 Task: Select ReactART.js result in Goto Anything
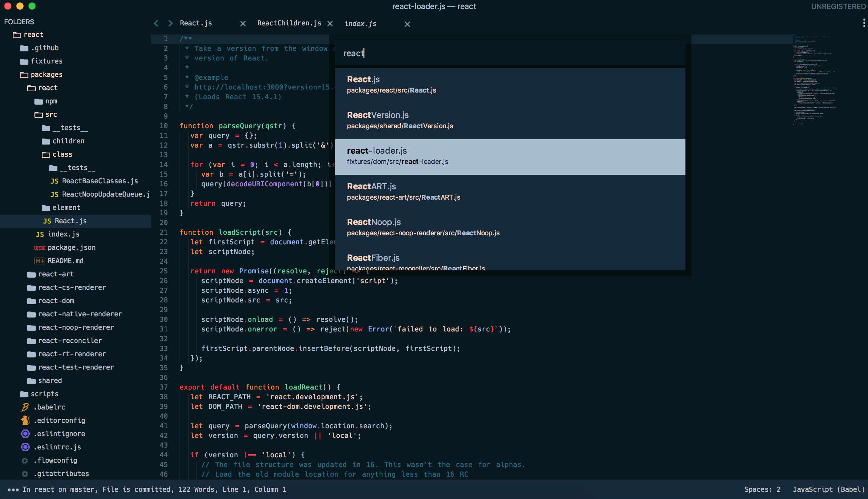click(x=510, y=192)
